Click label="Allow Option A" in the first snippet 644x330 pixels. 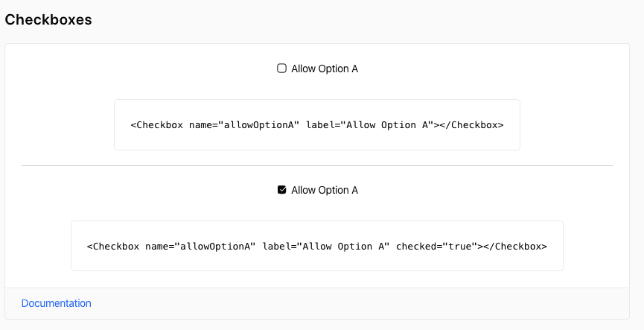point(370,125)
